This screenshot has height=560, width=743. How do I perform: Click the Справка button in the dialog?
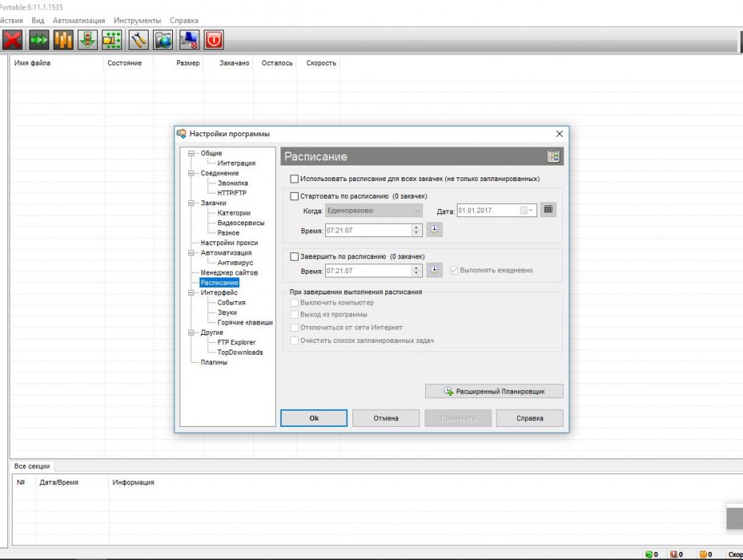click(x=529, y=418)
